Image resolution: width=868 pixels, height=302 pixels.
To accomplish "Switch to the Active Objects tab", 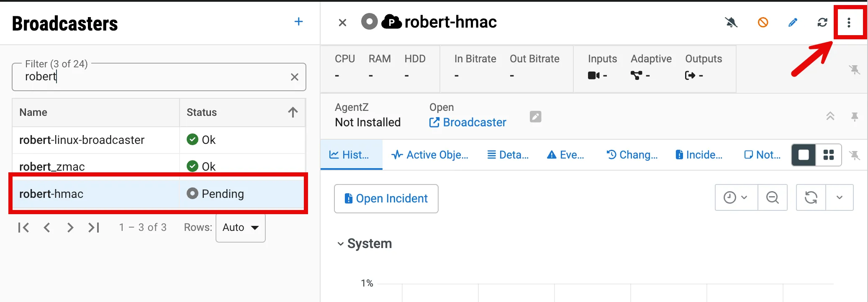I will pos(430,155).
